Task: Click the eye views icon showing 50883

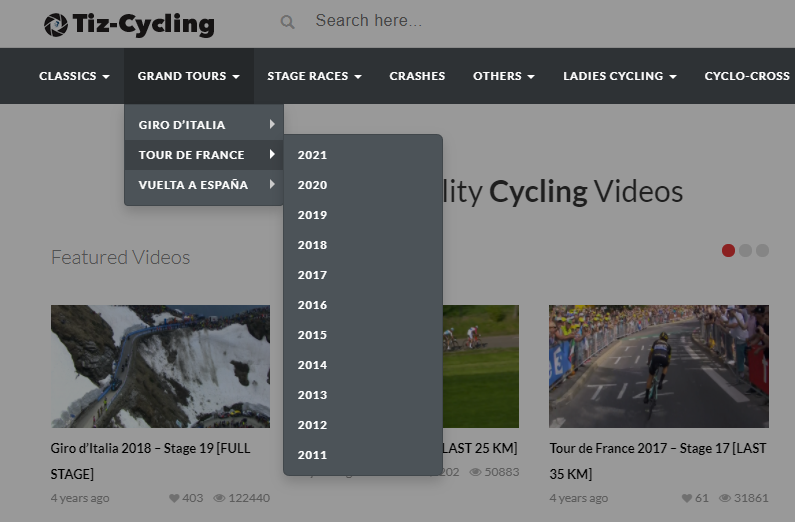Action: pyautogui.click(x=476, y=472)
